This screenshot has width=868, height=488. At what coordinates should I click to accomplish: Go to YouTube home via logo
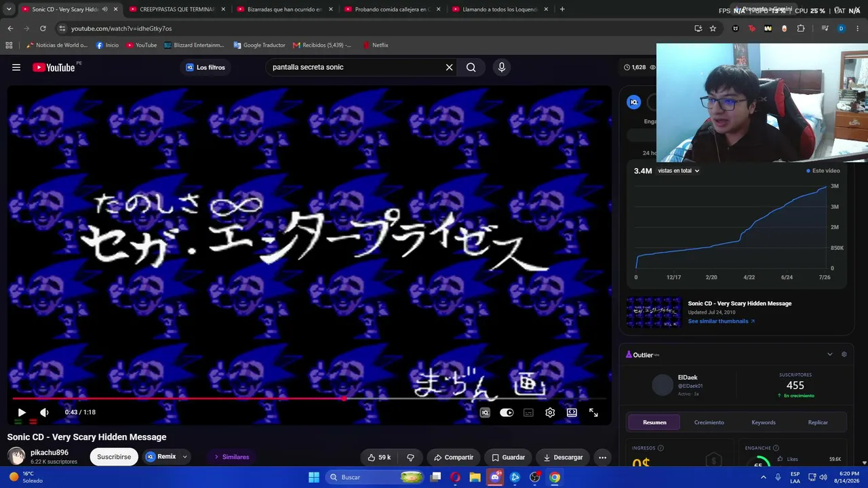pyautogui.click(x=54, y=67)
